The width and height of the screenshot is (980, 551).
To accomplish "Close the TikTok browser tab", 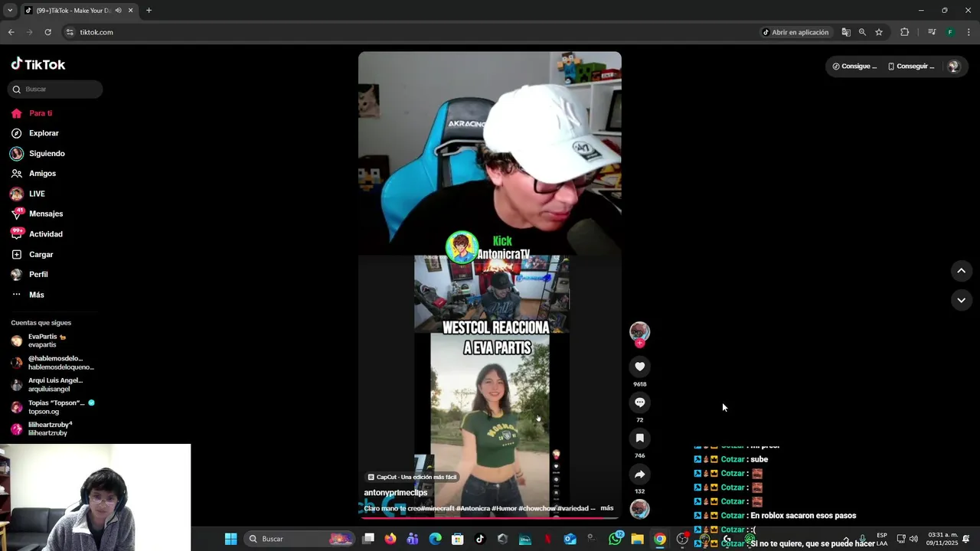I will pos(130,11).
